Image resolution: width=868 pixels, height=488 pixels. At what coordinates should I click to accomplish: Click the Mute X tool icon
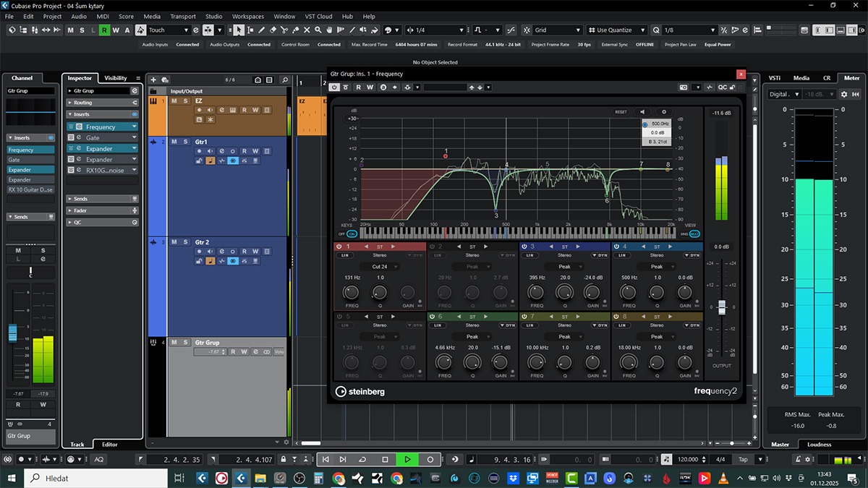pyautogui.click(x=307, y=30)
